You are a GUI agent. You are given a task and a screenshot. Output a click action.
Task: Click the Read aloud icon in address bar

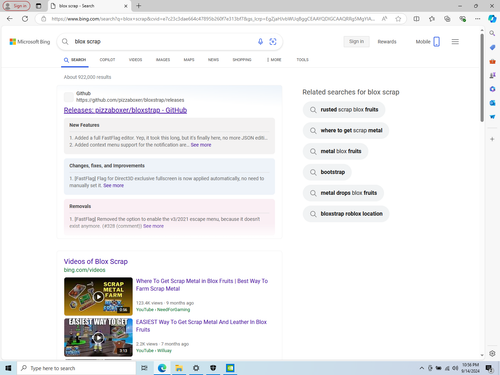pos(384,19)
